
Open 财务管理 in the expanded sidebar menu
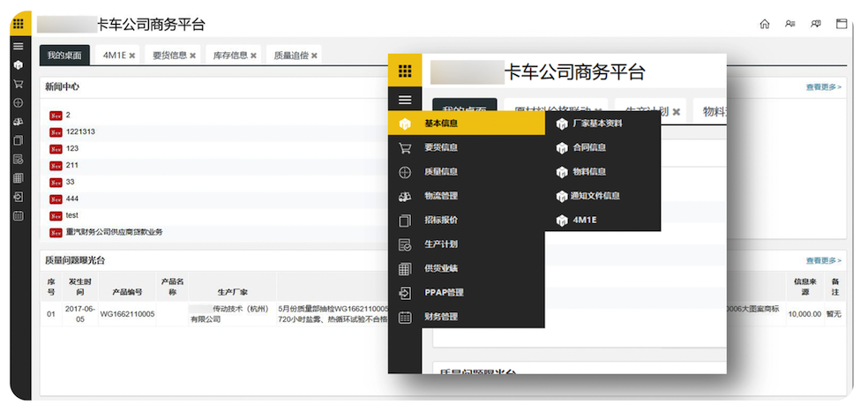pyautogui.click(x=440, y=317)
